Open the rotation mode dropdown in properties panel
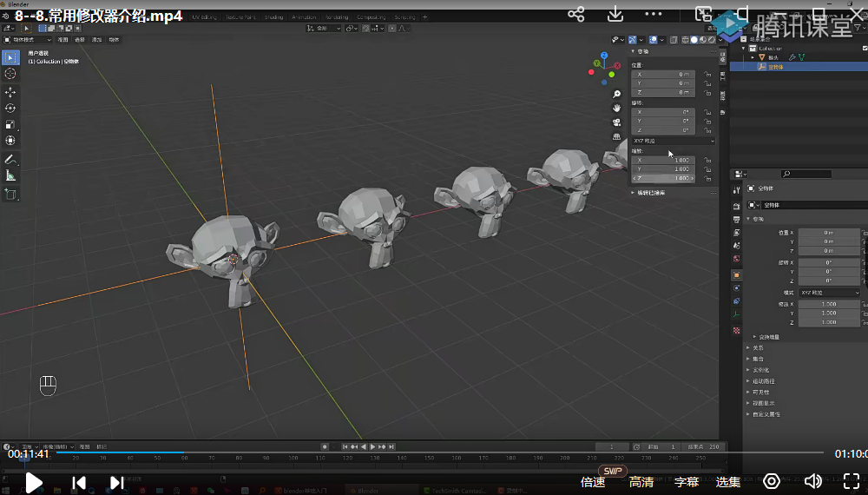Viewport: 868px width, 495px height. pos(829,293)
